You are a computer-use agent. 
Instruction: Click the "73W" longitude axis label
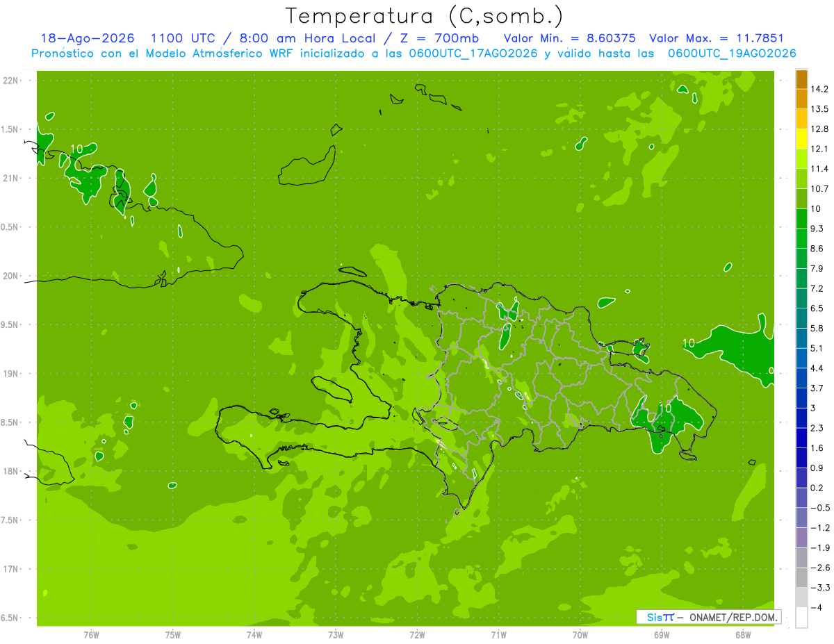pyautogui.click(x=336, y=634)
